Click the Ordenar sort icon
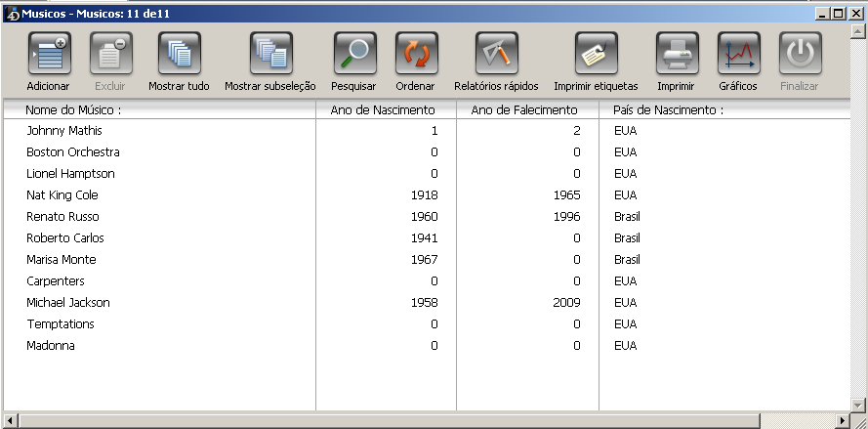The image size is (868, 429). 416,54
